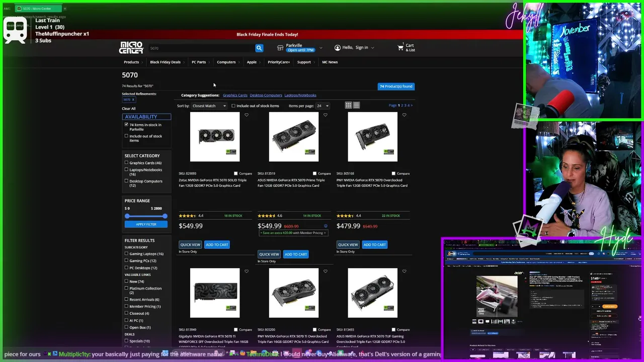The height and width of the screenshot is (362, 644).
Task: Open the Items per page dropdown
Action: tap(323, 106)
